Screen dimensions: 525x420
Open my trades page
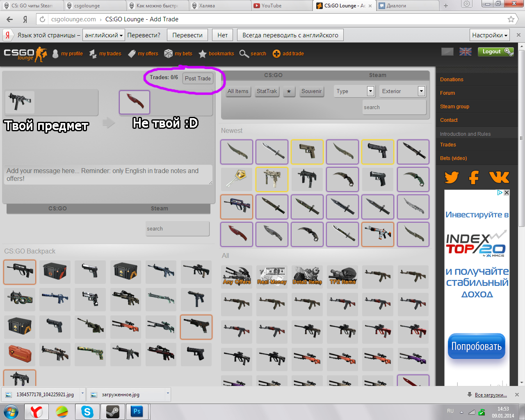point(110,54)
